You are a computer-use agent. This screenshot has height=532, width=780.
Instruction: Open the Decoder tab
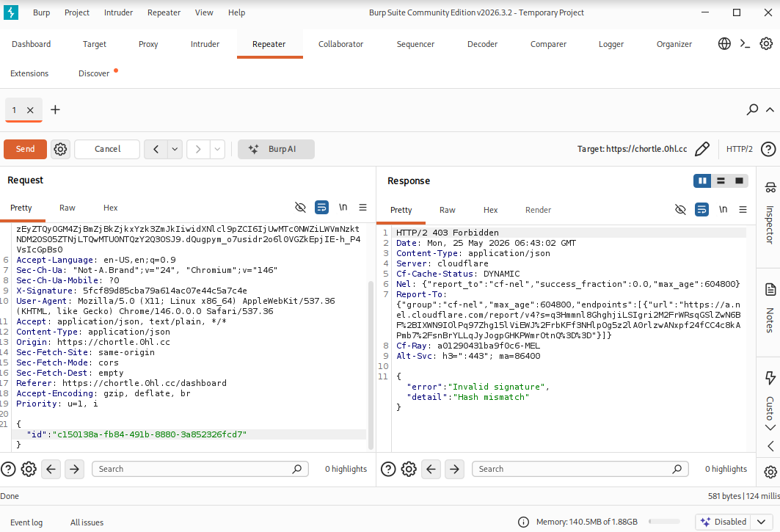[x=483, y=44]
